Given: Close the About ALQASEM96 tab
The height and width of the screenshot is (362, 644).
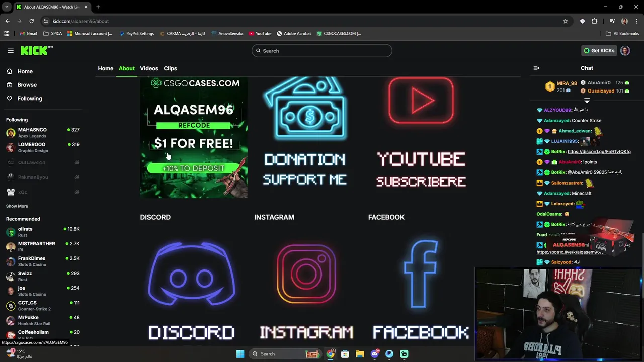Looking at the screenshot, I should [x=86, y=7].
